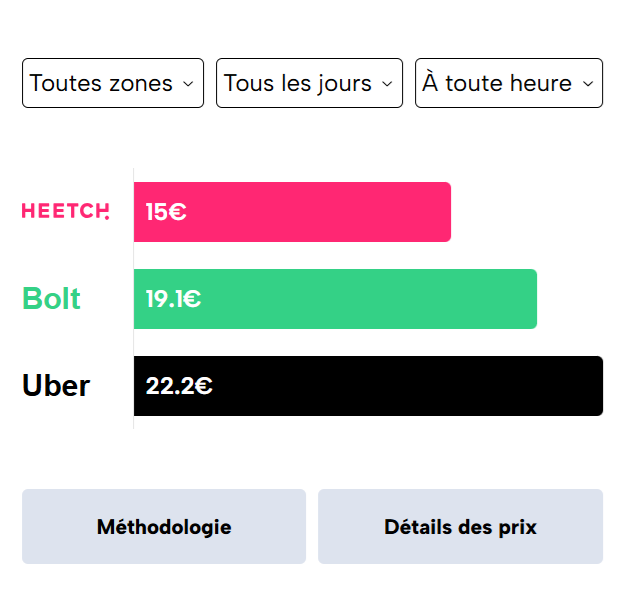The height and width of the screenshot is (609, 623).
Task: Click the chevron arrow beside À toute heure
Action: 588,84
